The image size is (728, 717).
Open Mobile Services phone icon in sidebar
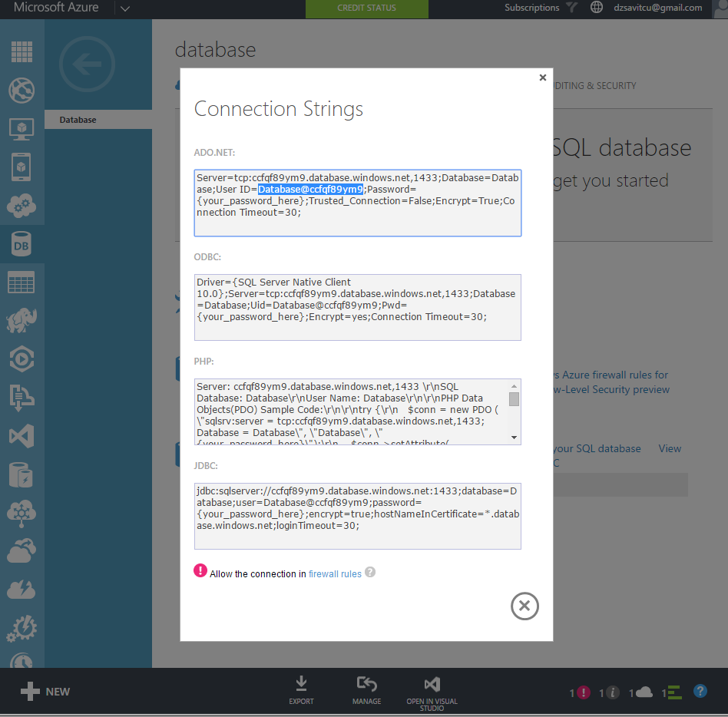[22, 167]
